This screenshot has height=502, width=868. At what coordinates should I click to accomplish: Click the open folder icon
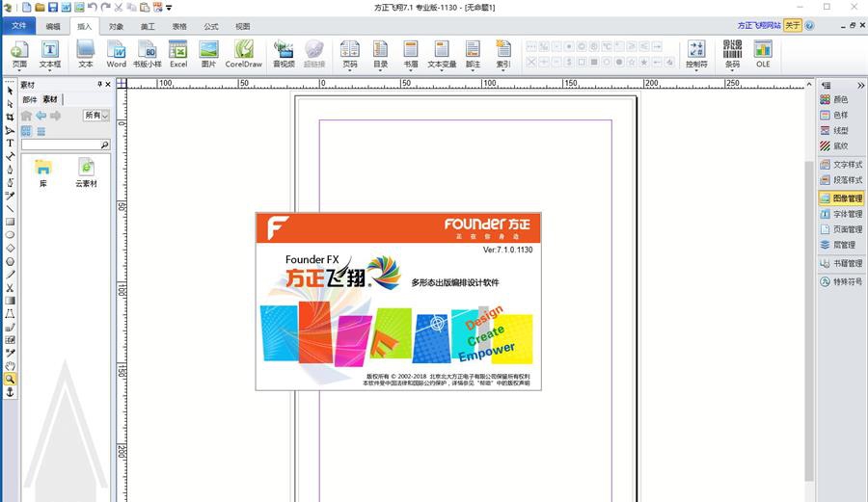(40, 7)
